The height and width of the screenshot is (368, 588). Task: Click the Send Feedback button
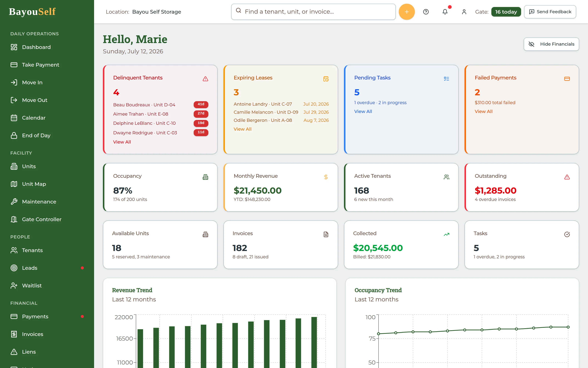(x=550, y=12)
